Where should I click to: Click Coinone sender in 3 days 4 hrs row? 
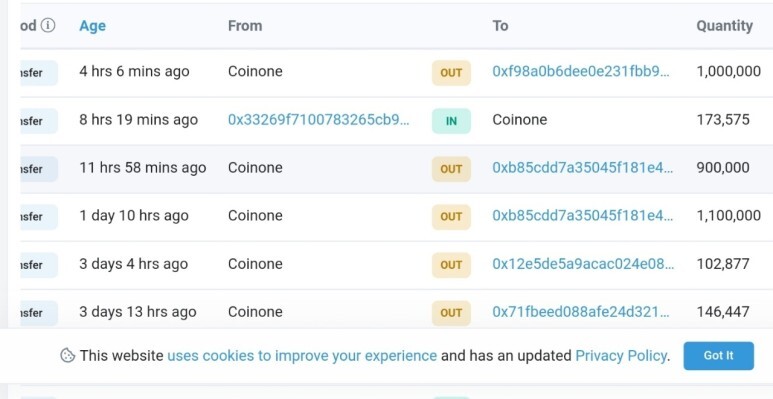[255, 264]
